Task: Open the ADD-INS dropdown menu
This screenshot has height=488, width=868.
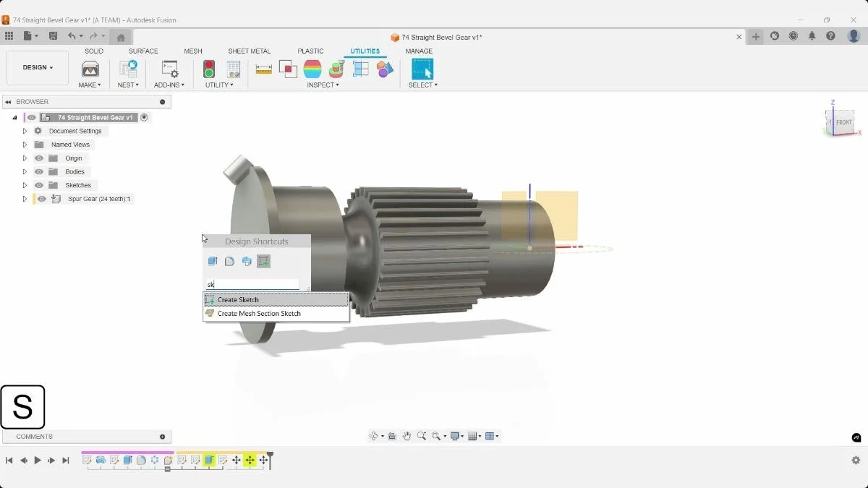Action: [169, 85]
